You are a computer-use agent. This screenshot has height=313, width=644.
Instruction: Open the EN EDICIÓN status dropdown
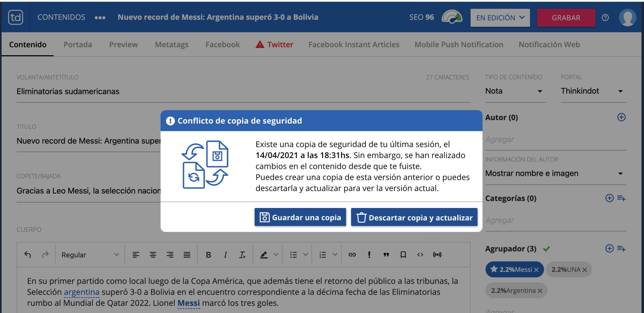pos(500,17)
